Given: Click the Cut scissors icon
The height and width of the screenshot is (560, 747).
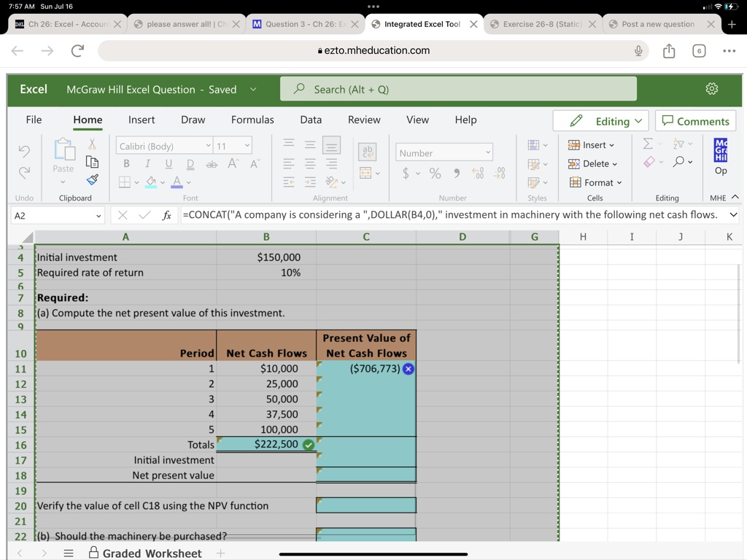Looking at the screenshot, I should pyautogui.click(x=92, y=144).
